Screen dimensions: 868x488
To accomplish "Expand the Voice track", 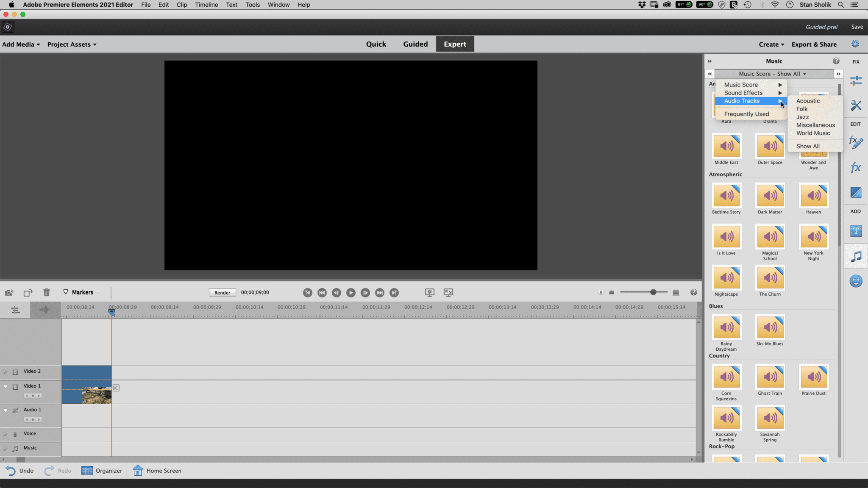I will 5,434.
